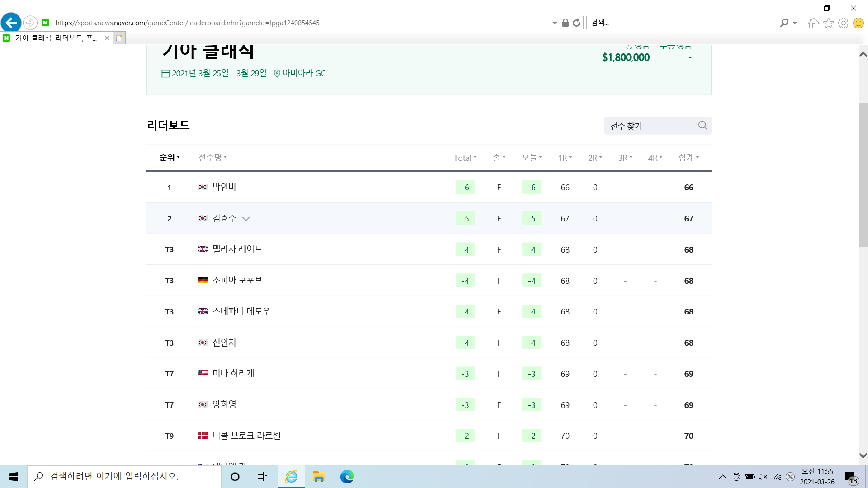Click the US flag beside 미나 하리개
Viewport: 868px width, 488px height.
pos(203,373)
